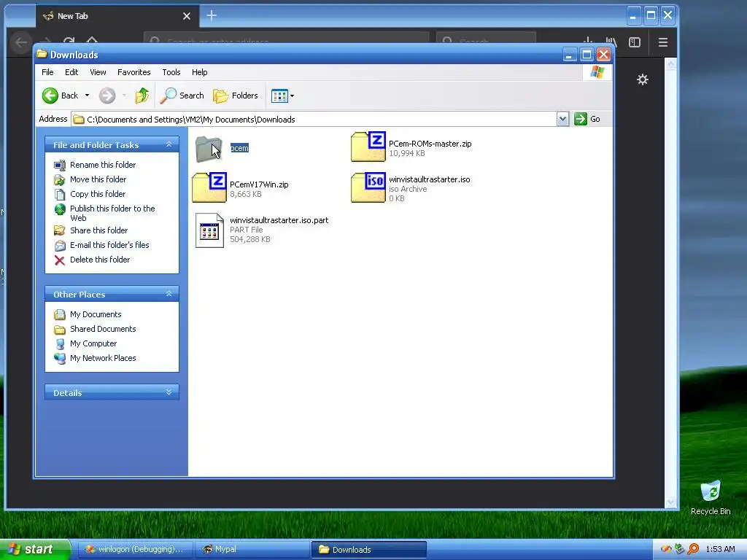The height and width of the screenshot is (560, 747).
Task: Click the Windows Start button
Action: click(35, 550)
